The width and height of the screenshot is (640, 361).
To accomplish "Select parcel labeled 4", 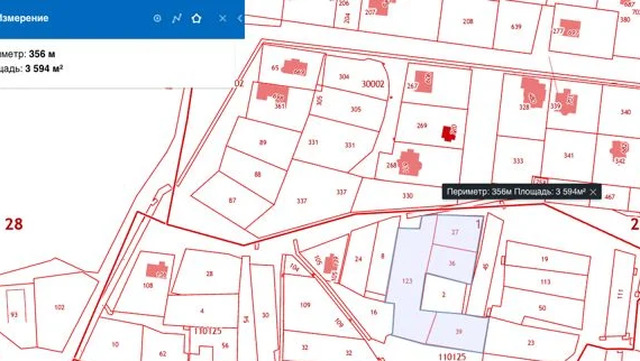I will [x=202, y=311].
